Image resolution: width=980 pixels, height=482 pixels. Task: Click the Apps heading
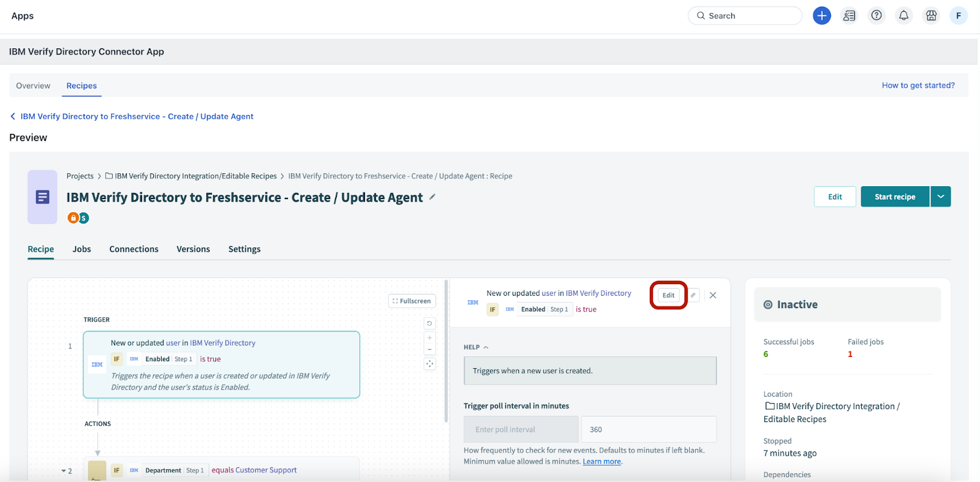23,16
